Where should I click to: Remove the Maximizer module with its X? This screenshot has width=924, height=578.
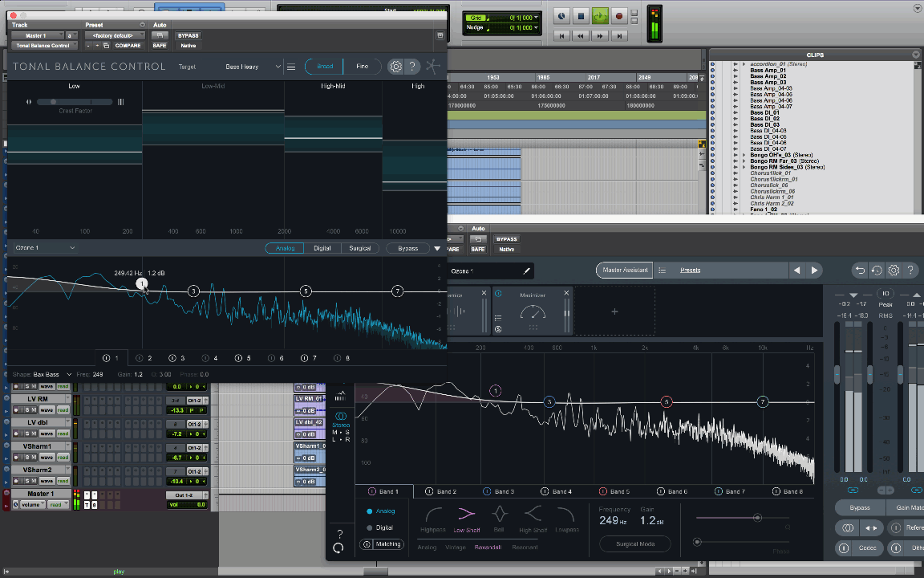(566, 293)
